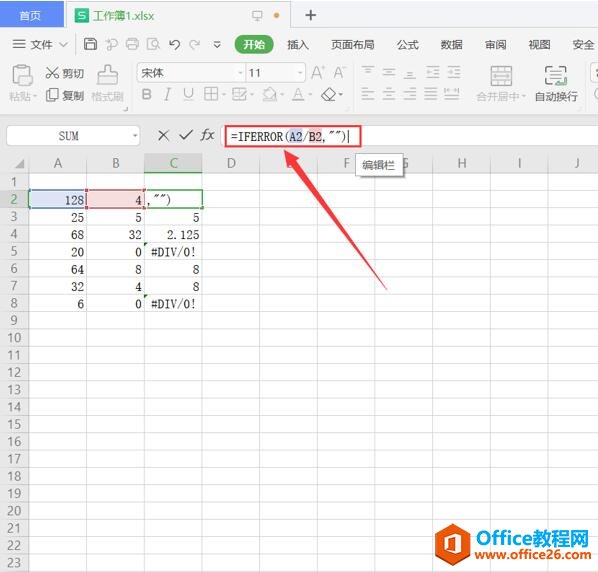This screenshot has height=572, width=598.
Task: Click the justify alignment icon
Action: coord(431,94)
